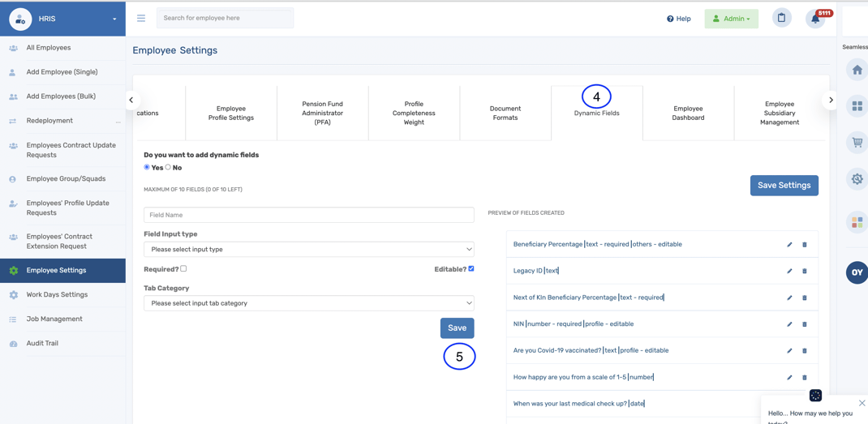Viewport: 868px width, 424px height.
Task: Switch to Document Formats tab
Action: (505, 113)
